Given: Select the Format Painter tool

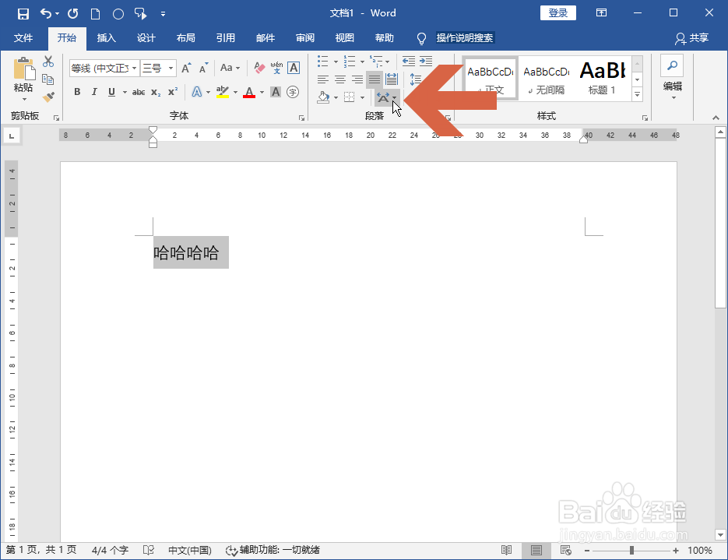Looking at the screenshot, I should 47,96.
